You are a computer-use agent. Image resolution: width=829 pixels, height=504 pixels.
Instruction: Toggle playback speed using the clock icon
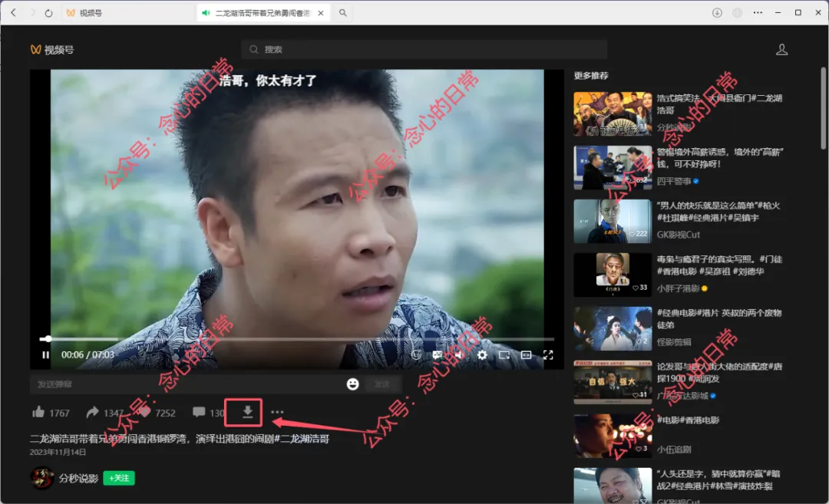click(x=417, y=354)
